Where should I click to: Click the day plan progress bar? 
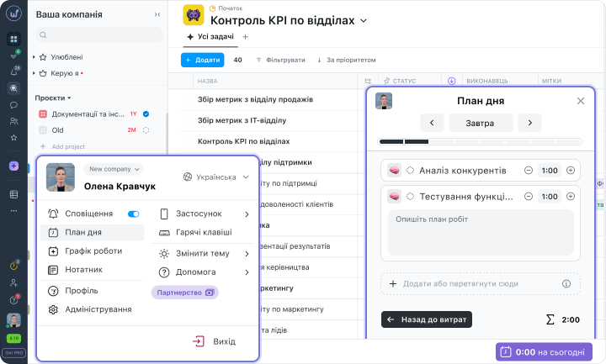click(480, 141)
